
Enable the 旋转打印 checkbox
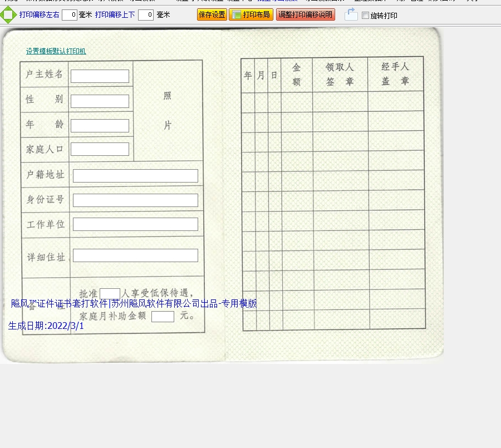point(365,16)
